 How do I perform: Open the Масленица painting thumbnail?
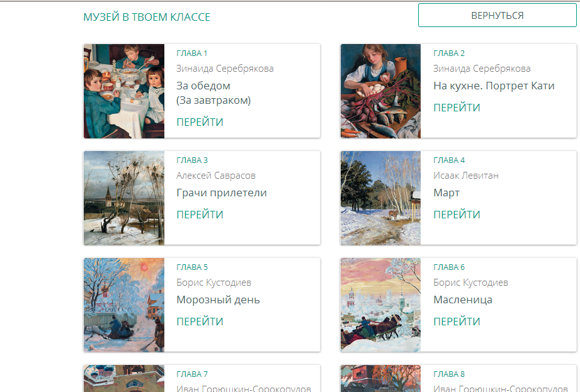click(x=380, y=305)
